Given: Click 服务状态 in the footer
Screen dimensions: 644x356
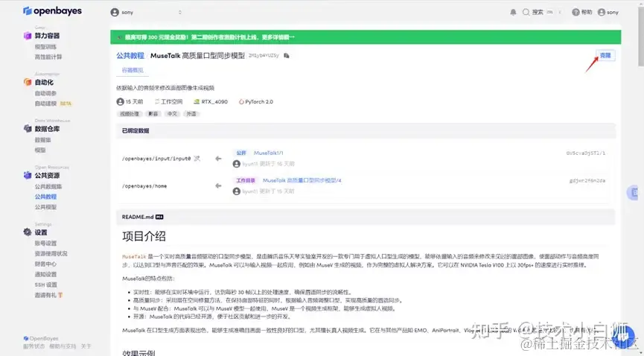Looking at the screenshot, I should pyautogui.click(x=34, y=346).
